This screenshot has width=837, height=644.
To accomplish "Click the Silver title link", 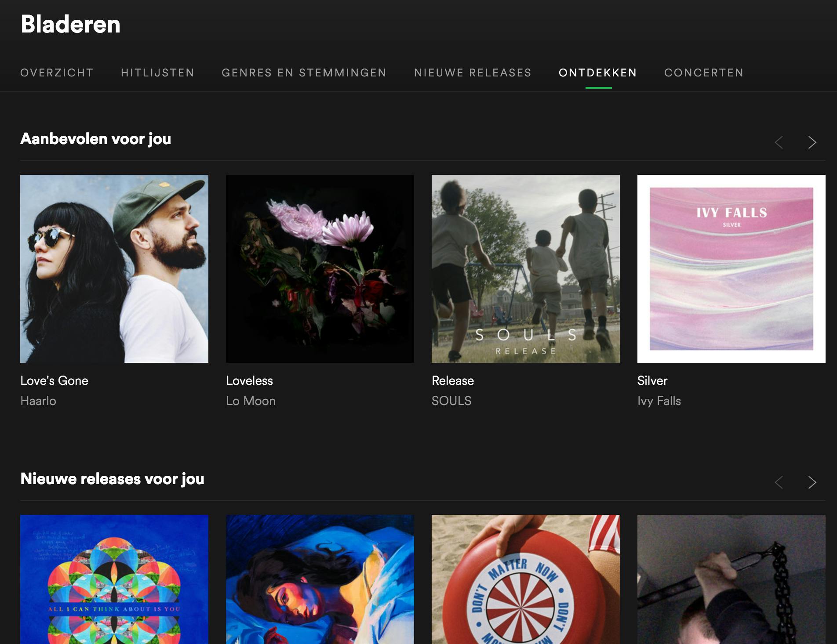I will (652, 381).
